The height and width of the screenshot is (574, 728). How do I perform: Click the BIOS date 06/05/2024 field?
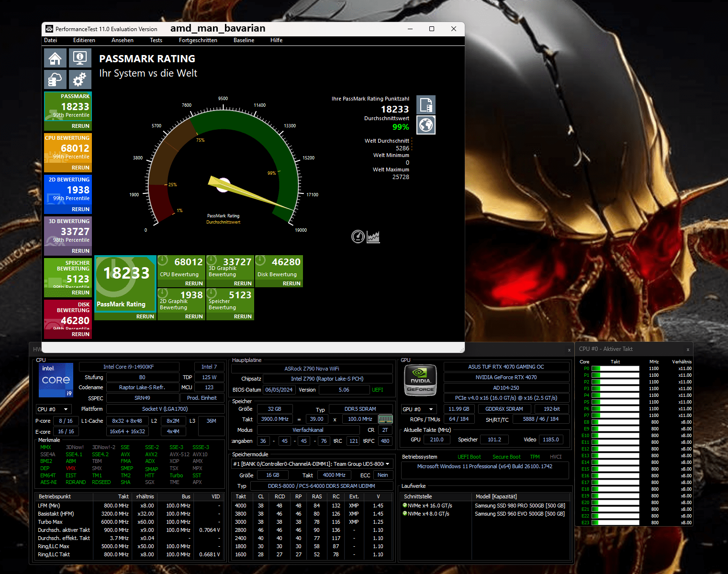click(x=279, y=390)
